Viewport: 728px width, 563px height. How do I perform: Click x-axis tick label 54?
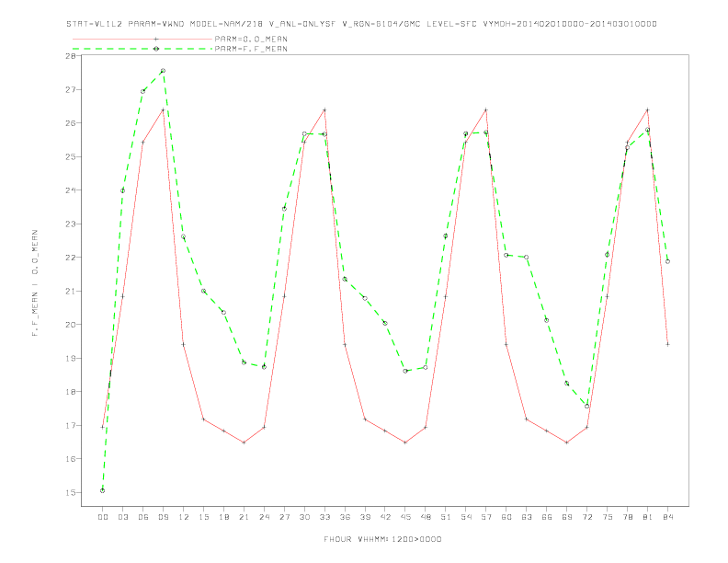466,517
